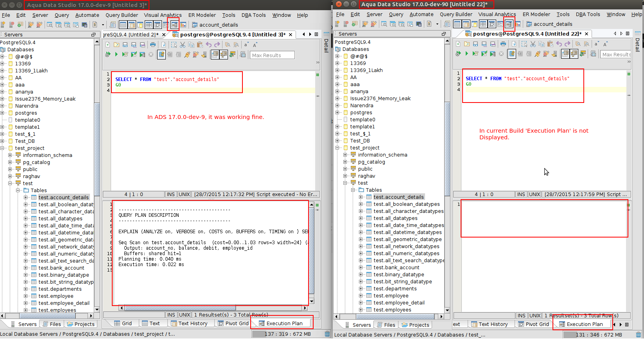Click the Save icon in left editor toolbar
644x342 pixels.
pyautogui.click(x=125, y=45)
